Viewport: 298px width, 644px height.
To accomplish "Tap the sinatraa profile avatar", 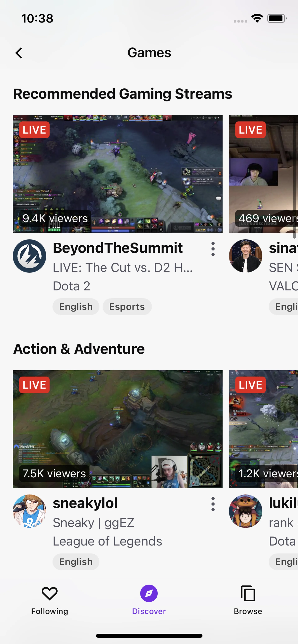I will click(x=246, y=256).
